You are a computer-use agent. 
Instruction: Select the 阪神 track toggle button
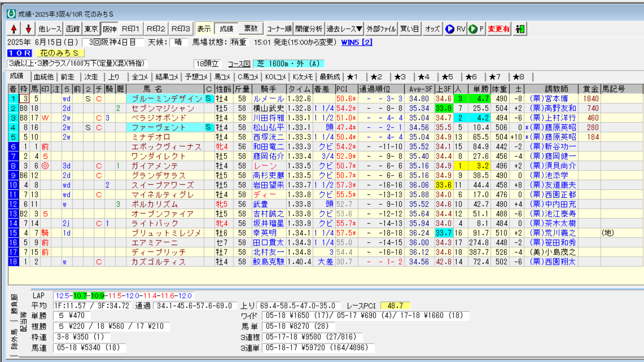(110, 29)
